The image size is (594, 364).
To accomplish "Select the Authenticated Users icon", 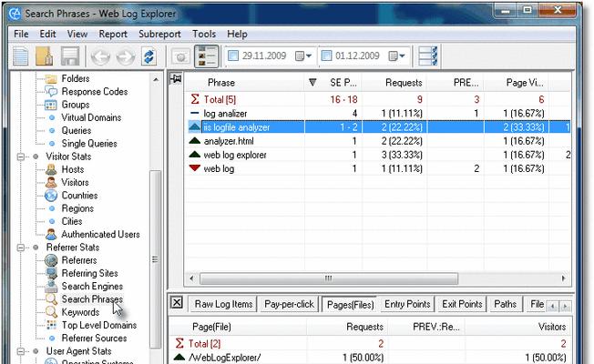I will pyautogui.click(x=51, y=234).
